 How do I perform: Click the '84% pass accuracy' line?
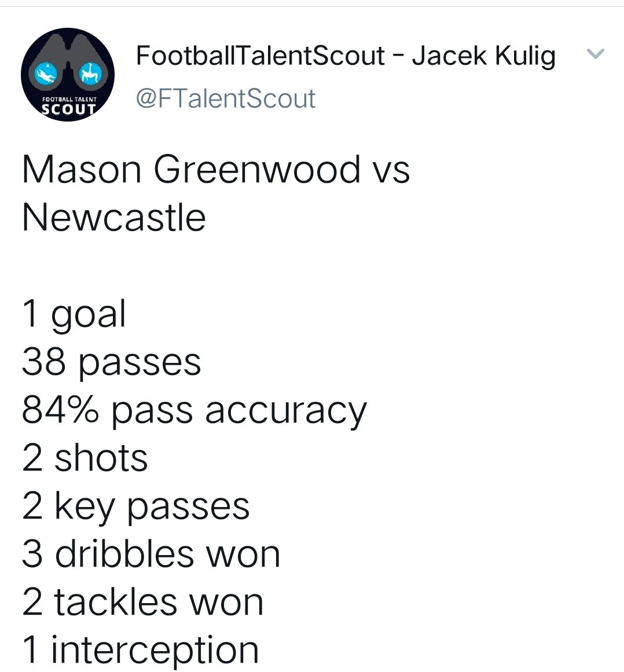coord(194,410)
